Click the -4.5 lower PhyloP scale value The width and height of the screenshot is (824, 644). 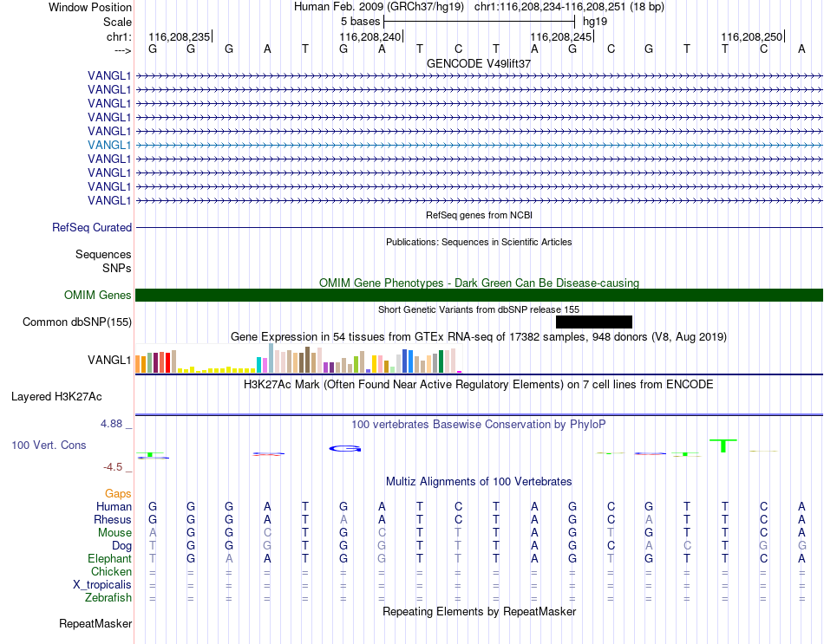[x=113, y=467]
